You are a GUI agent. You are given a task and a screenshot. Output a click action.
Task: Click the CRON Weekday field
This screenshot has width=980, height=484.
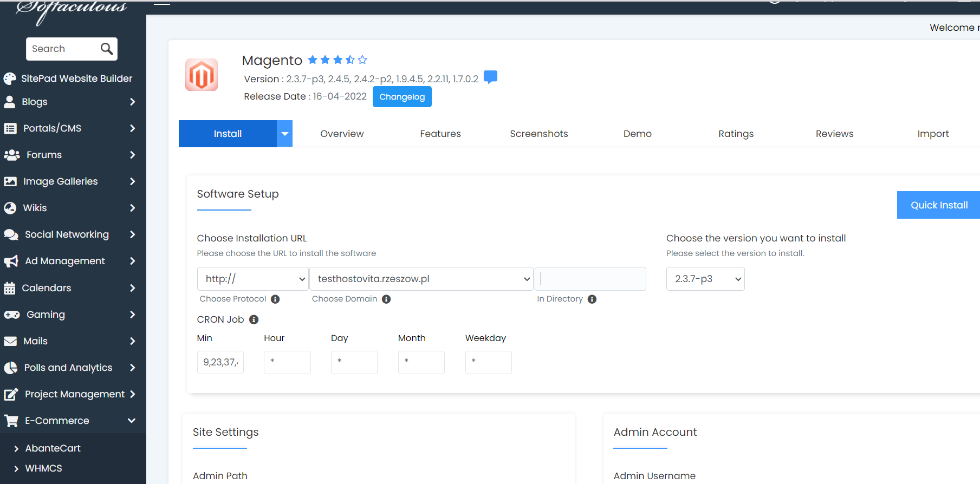[489, 362]
